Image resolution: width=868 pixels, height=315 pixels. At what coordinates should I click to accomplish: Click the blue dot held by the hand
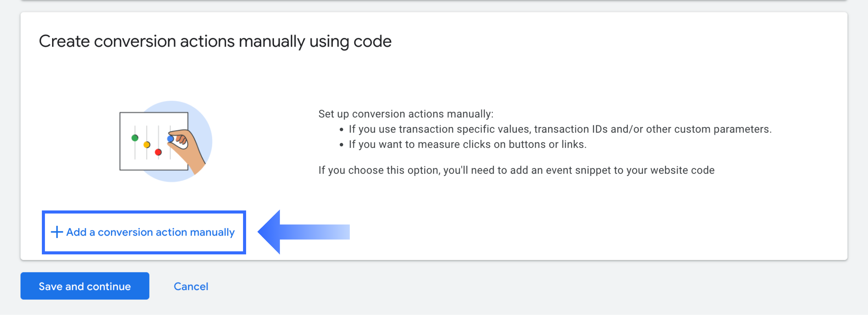point(171,139)
